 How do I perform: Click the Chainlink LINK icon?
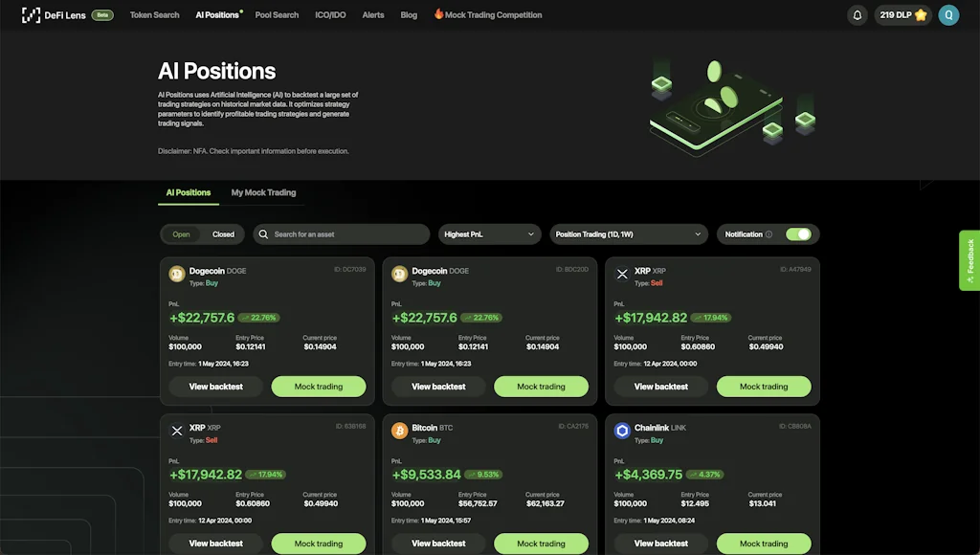coord(622,431)
